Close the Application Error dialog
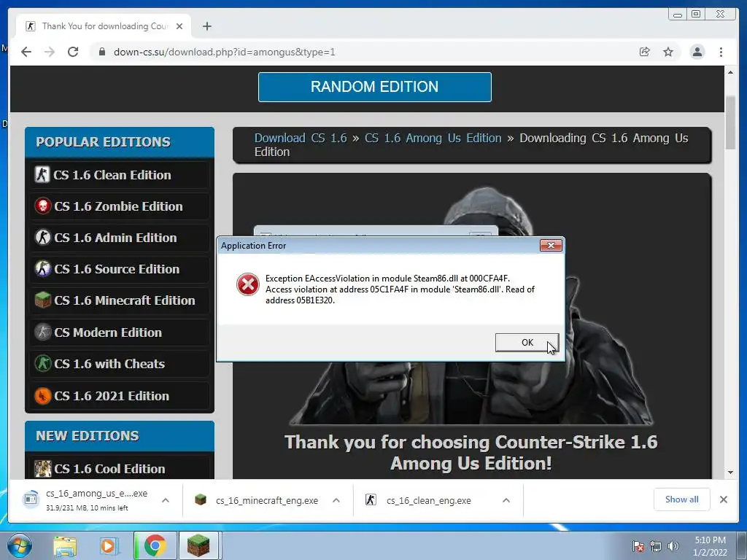The image size is (747, 560). click(x=551, y=245)
